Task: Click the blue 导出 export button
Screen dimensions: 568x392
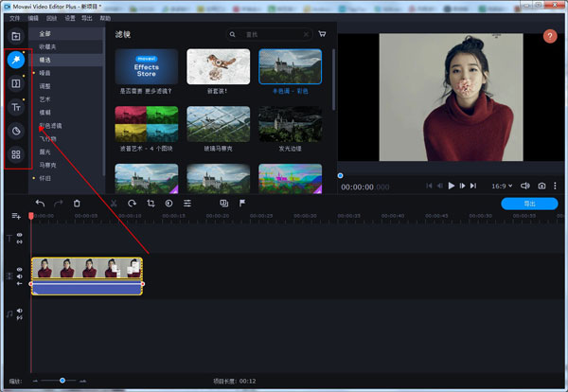Action: pos(530,203)
